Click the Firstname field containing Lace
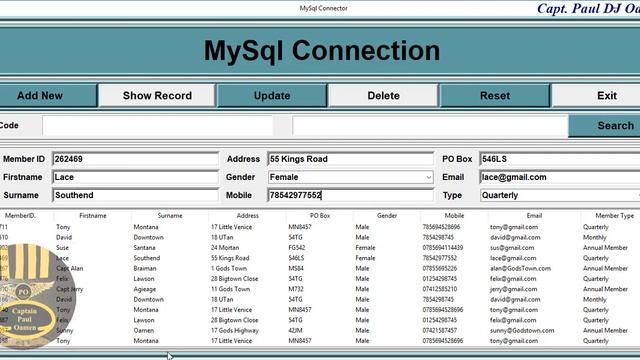Viewport: 640px width, 360px height. click(x=136, y=177)
